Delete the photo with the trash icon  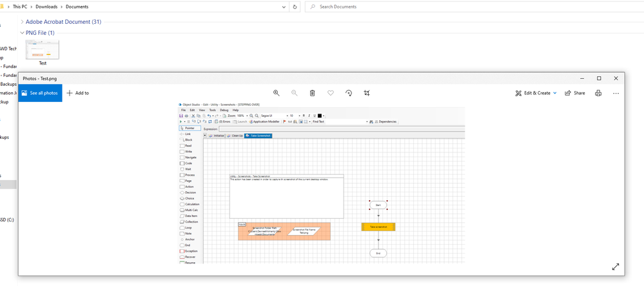click(313, 93)
